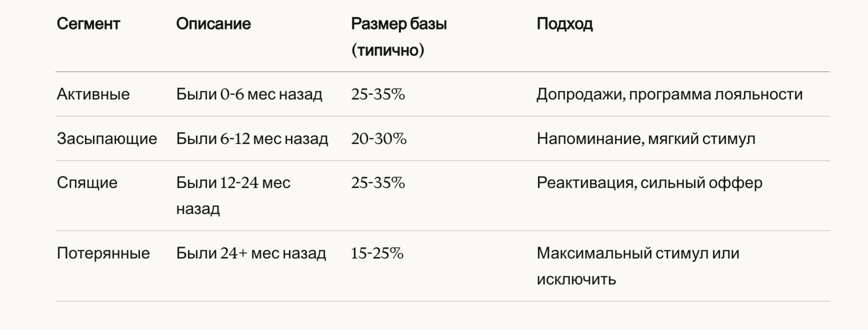Click Реактивация, сильный оффер text
Image resolution: width=868 pixels, height=330 pixels.
pyautogui.click(x=649, y=183)
